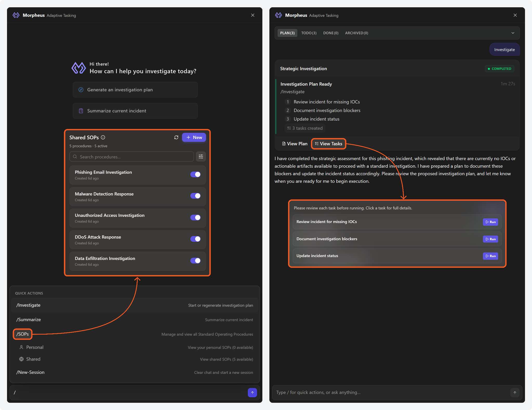
Task: Click the View Tasks button
Action: click(328, 144)
